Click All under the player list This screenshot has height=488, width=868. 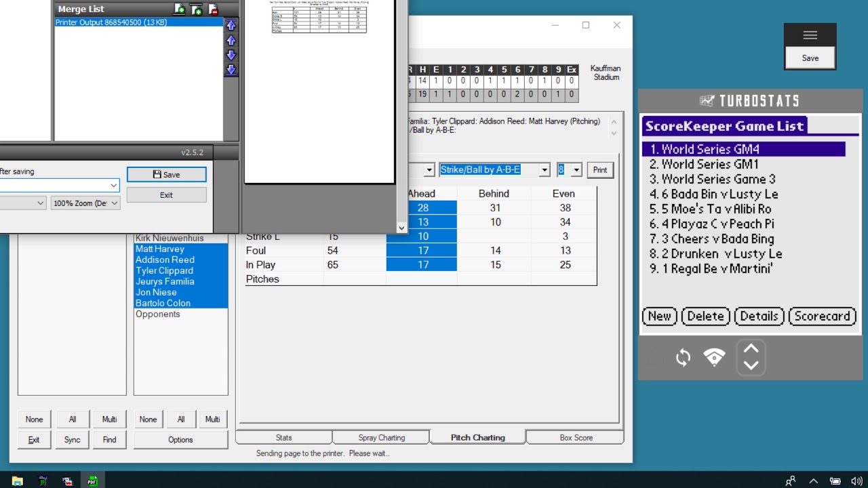pos(180,419)
